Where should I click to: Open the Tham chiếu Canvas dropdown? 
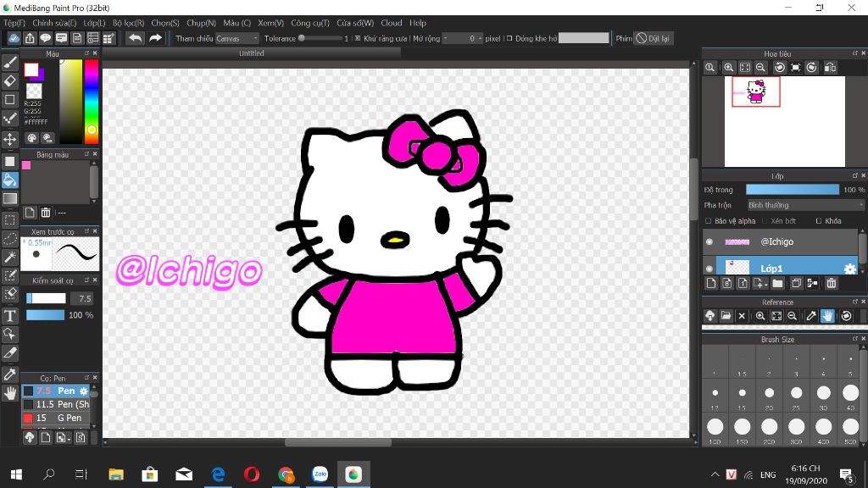[237, 38]
